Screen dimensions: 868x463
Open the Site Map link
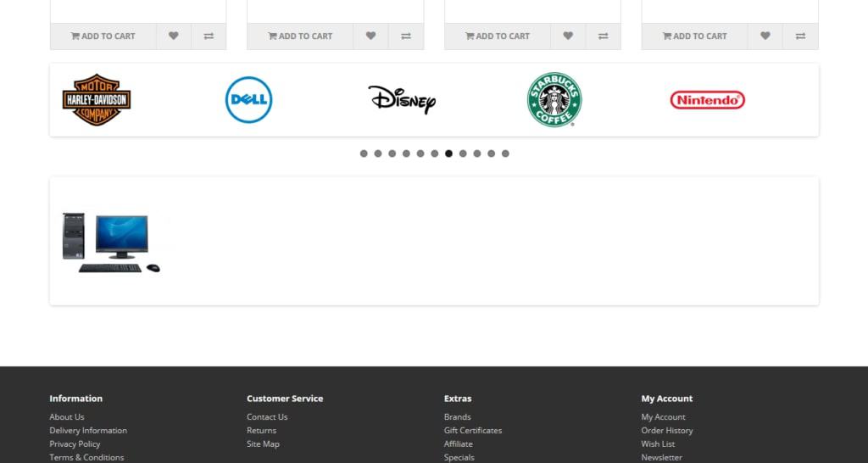pos(263,443)
